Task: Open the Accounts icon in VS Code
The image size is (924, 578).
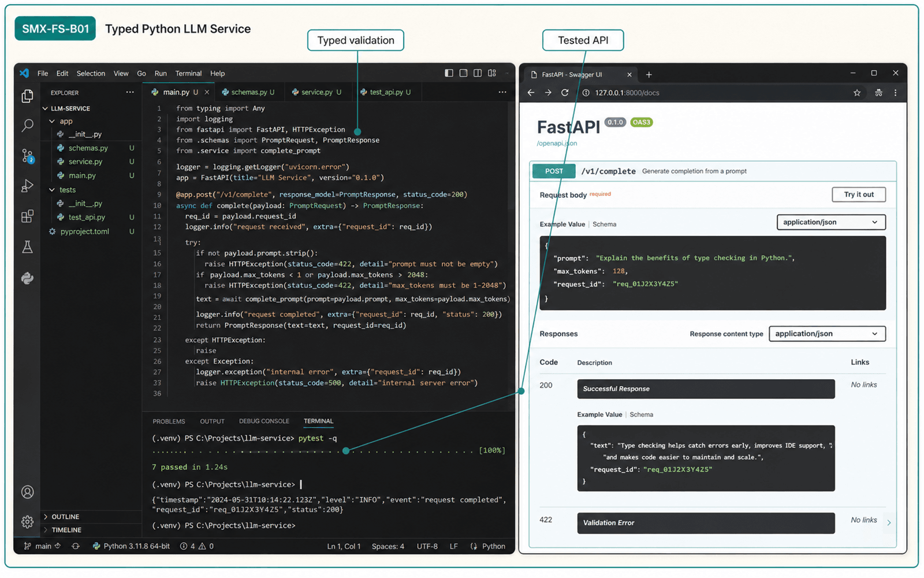Action: tap(27, 492)
